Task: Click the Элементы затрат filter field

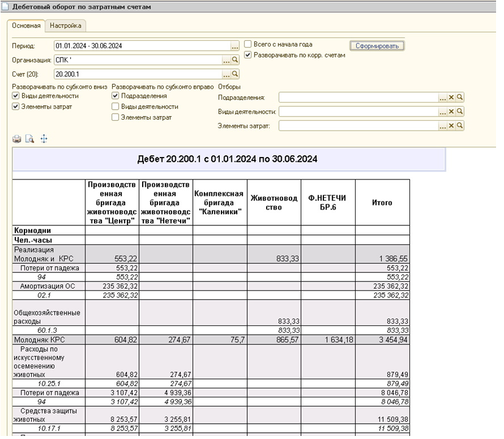Action: pyautogui.click(x=359, y=126)
